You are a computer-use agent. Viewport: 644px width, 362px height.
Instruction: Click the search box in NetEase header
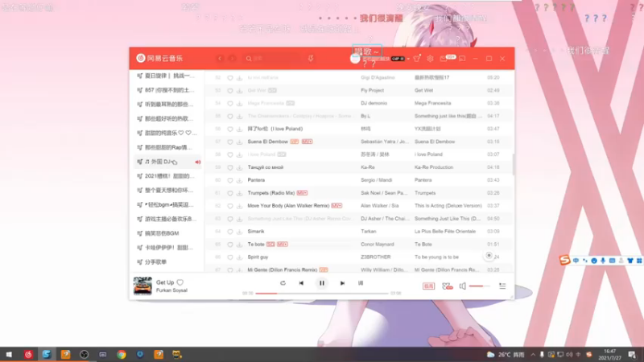pos(271,59)
